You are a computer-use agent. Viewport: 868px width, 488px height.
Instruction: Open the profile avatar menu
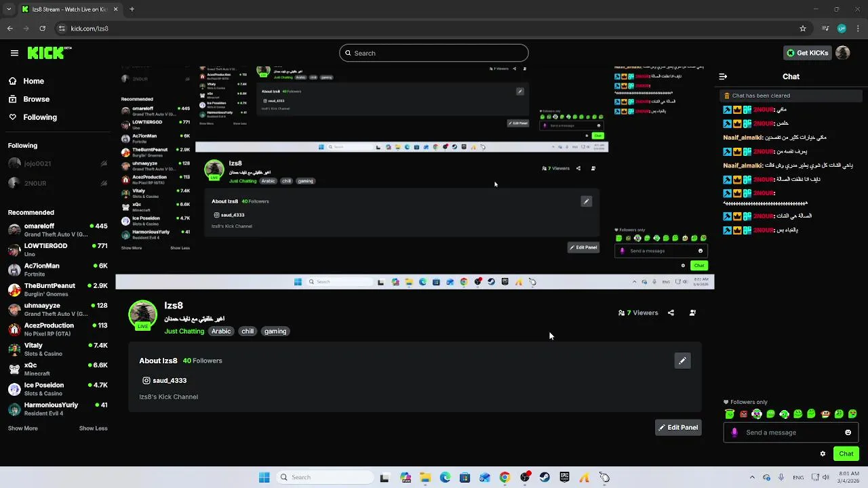click(843, 53)
